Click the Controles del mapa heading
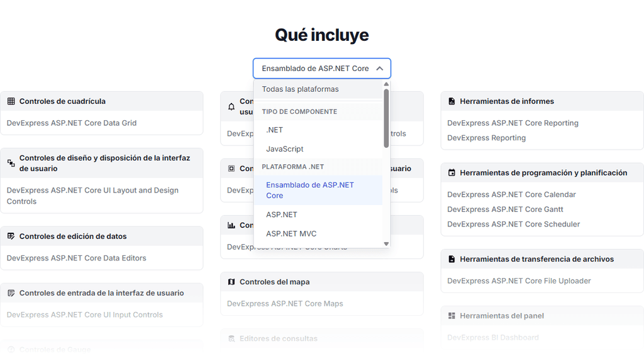The width and height of the screenshot is (644, 356). 275,282
